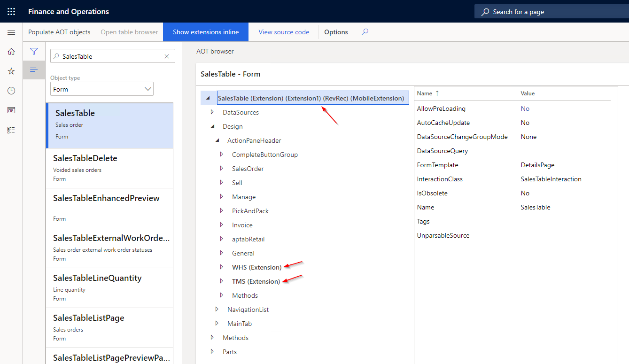629x364 pixels.
Task: Open Workspaces icon in sidebar
Action: (x=11, y=110)
